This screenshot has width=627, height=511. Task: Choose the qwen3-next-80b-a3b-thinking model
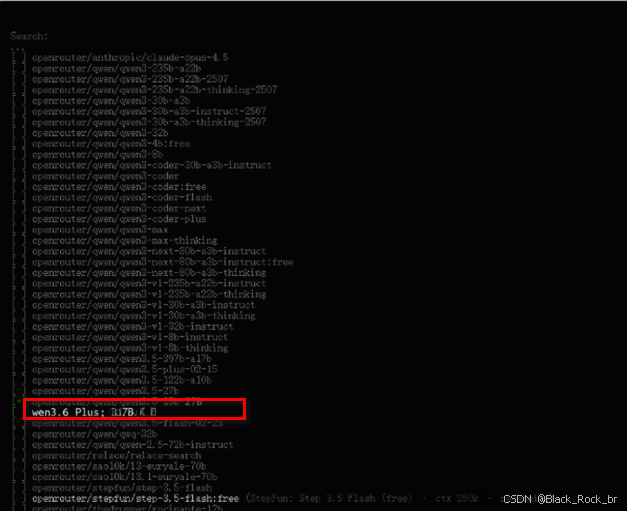click(149, 273)
